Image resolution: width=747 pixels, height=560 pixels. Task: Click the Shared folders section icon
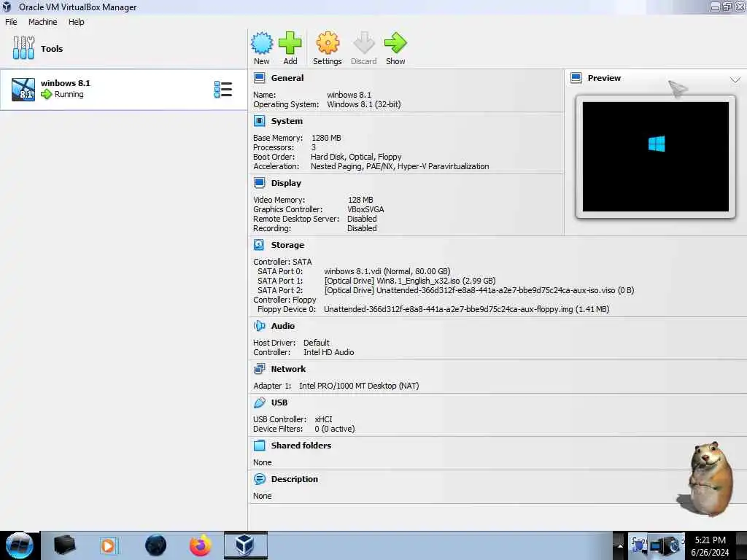point(259,446)
